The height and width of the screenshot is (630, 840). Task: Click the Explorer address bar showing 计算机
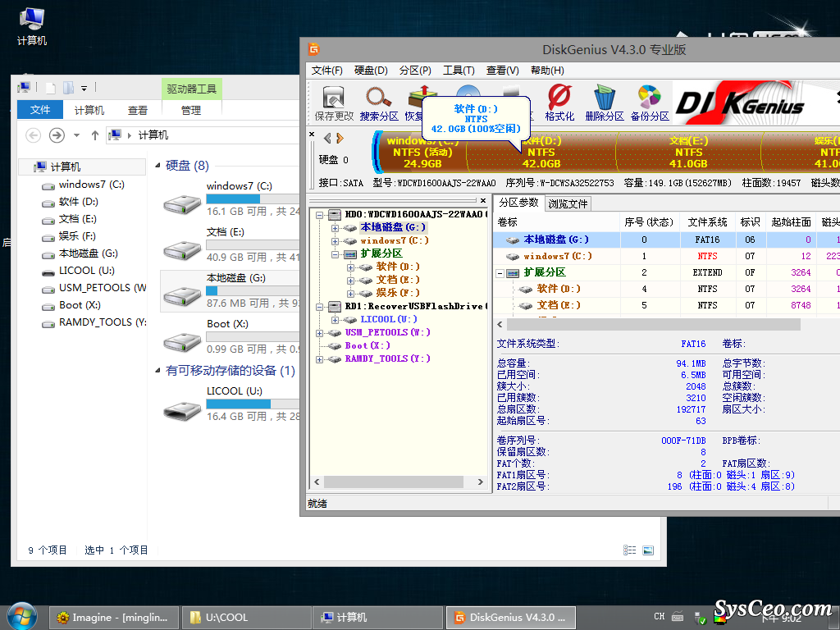coord(203,135)
